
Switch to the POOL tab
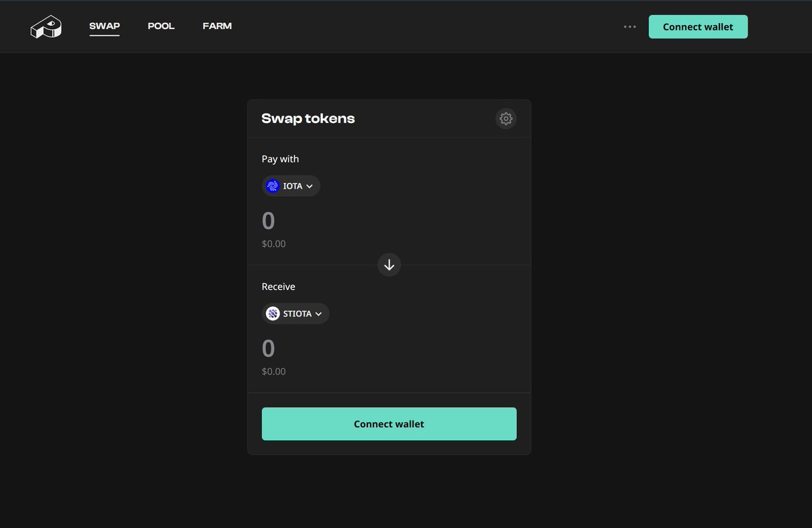[x=161, y=26]
